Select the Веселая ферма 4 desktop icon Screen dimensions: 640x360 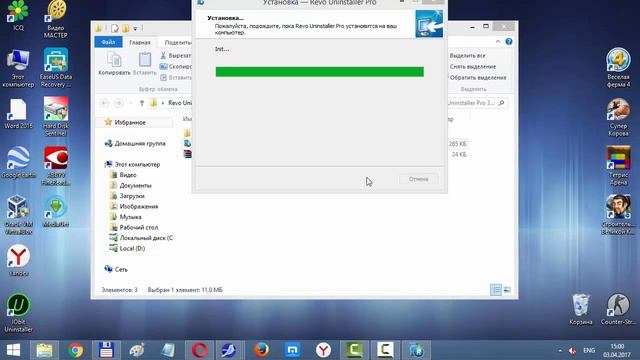point(618,68)
